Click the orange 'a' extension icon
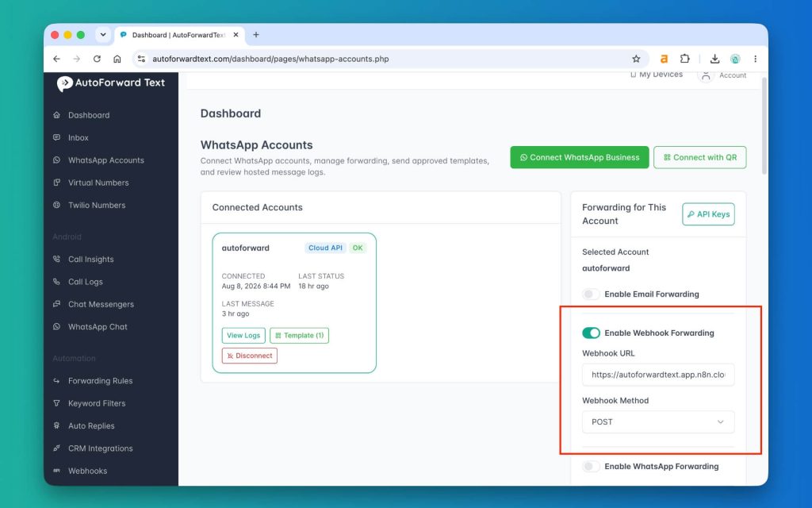 [x=664, y=59]
